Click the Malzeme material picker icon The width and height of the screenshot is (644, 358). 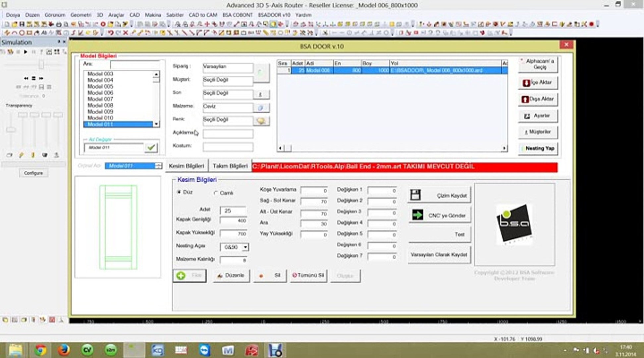coord(261,108)
